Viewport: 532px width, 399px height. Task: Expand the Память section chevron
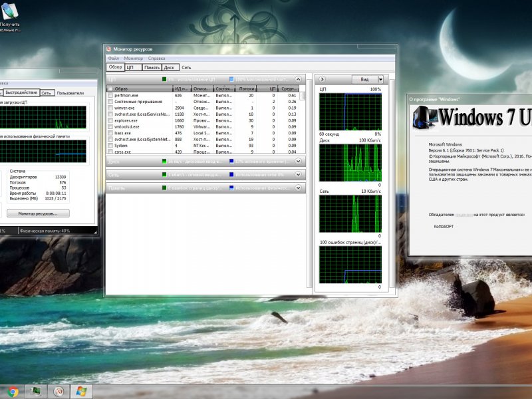298,188
